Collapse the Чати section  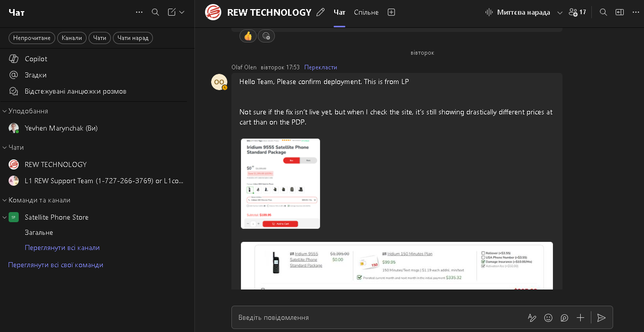point(5,147)
